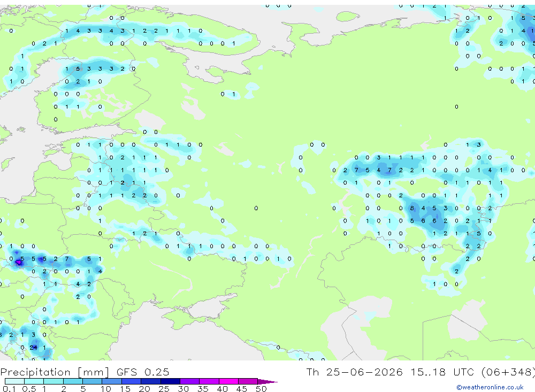This screenshot has height=392, width=535.
Task: Click the legend label '0.1'
Action: click(9, 389)
